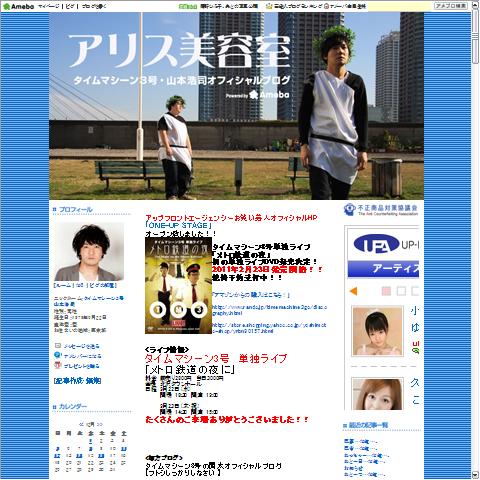480x480 pixels.
Task: Click the プロフィール section heading
Action: click(x=76, y=210)
